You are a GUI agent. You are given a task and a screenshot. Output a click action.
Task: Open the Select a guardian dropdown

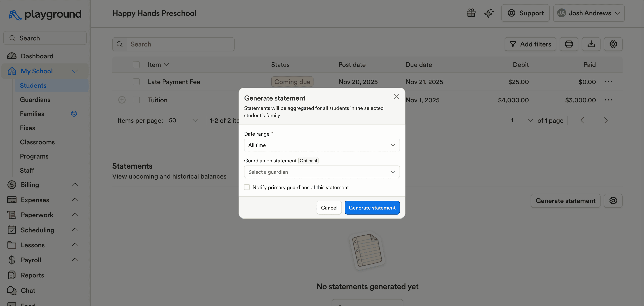point(322,172)
